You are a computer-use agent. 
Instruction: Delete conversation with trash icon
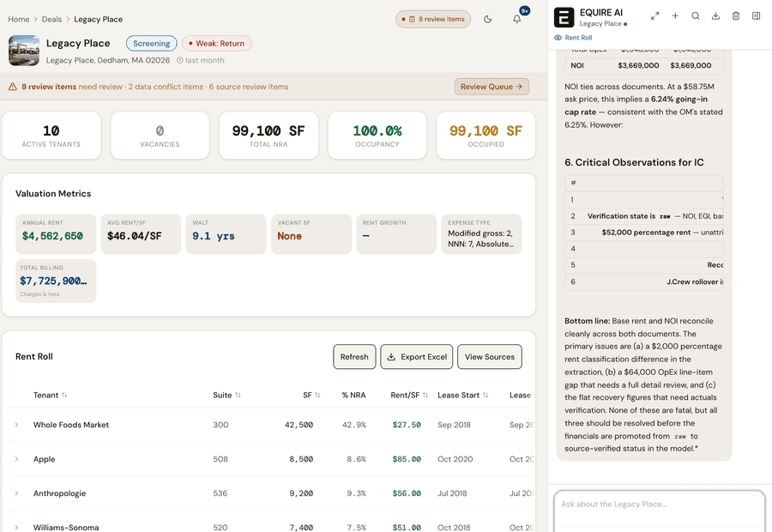(736, 15)
